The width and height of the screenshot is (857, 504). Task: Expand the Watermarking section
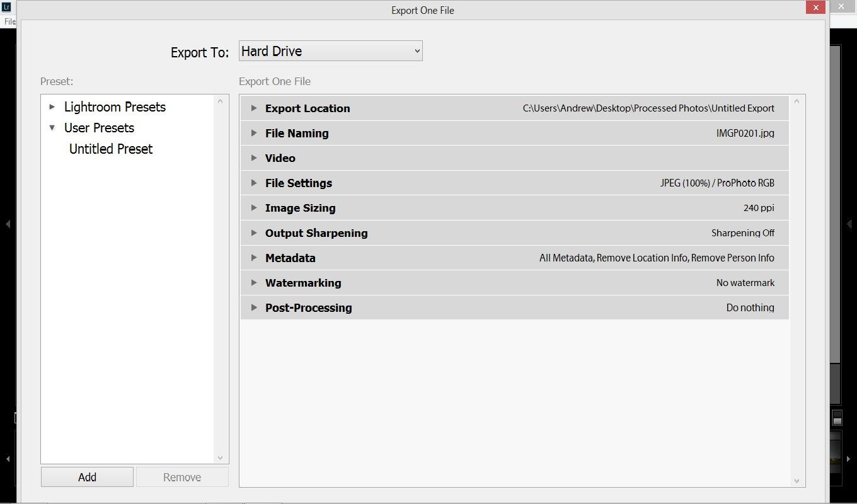coord(254,282)
